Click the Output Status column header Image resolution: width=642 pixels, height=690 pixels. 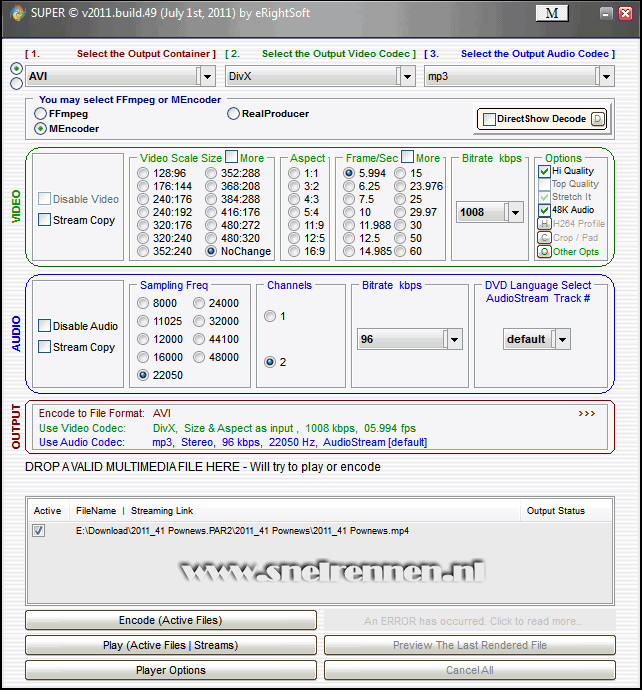[556, 511]
